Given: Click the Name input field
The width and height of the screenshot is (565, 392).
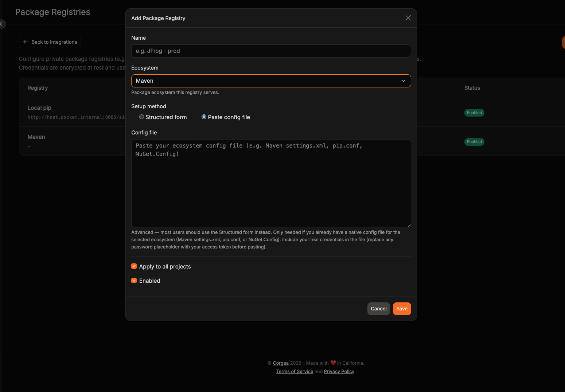Looking at the screenshot, I should click(271, 51).
